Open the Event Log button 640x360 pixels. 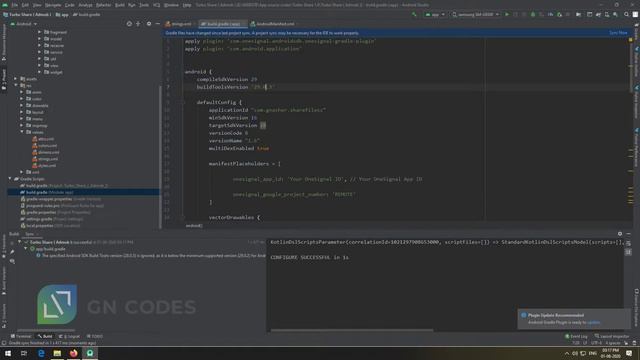(576, 336)
